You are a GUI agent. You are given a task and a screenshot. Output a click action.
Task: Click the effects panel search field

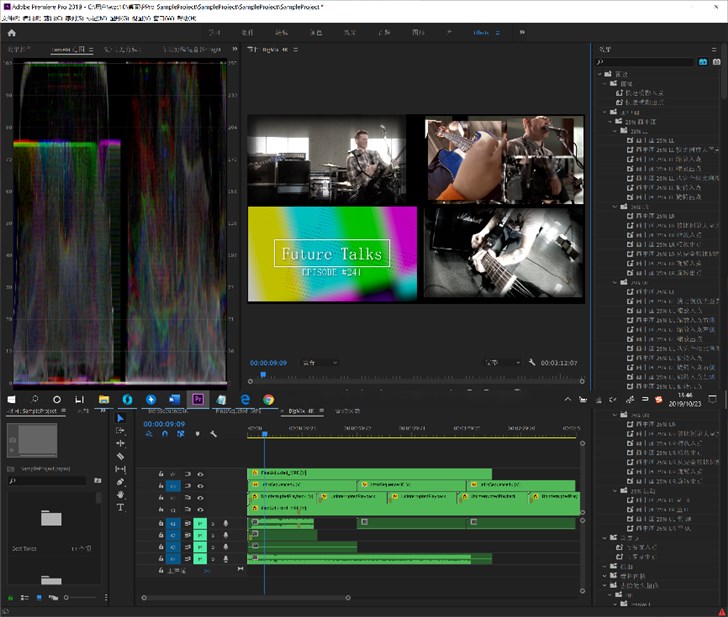(x=645, y=62)
